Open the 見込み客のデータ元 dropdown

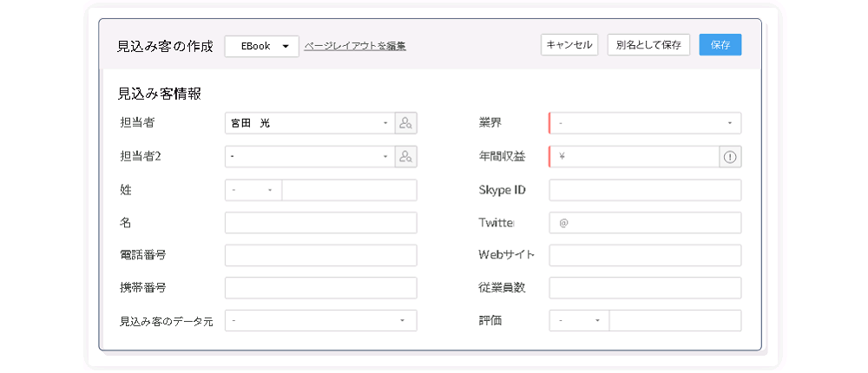tap(321, 320)
